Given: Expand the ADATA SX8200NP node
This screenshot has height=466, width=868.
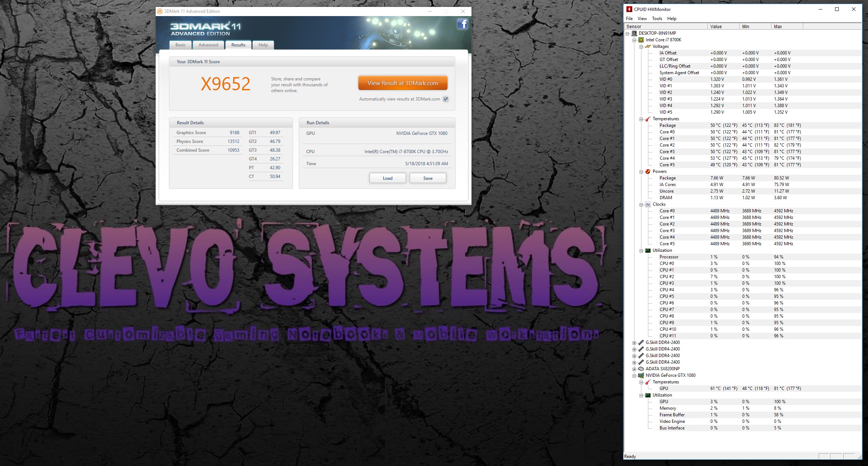Looking at the screenshot, I should (x=634, y=369).
